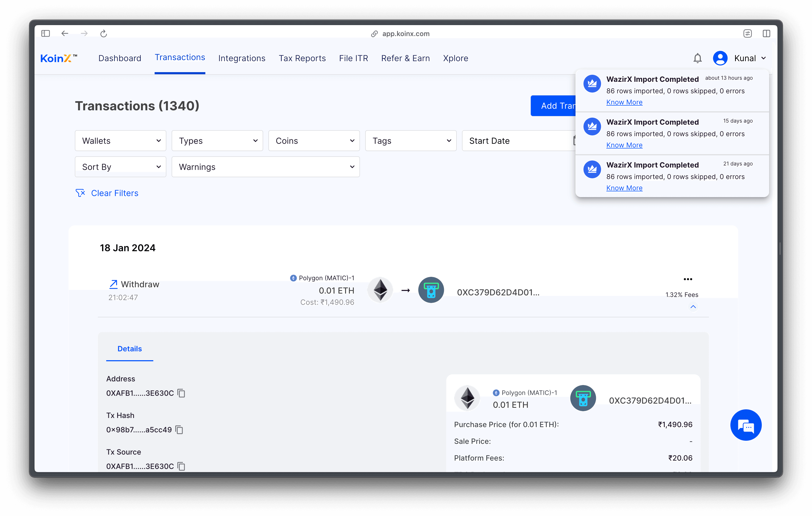Click the Start Date input field

tap(516, 141)
